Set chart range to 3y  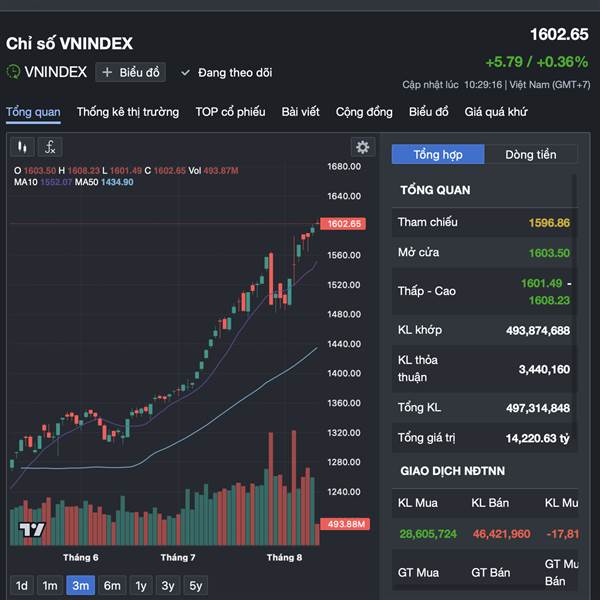168,585
